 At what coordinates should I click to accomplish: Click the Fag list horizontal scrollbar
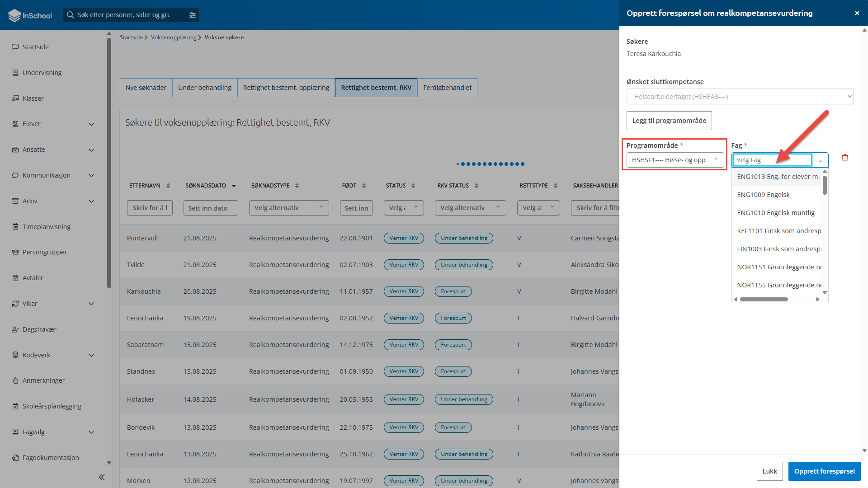click(x=764, y=299)
